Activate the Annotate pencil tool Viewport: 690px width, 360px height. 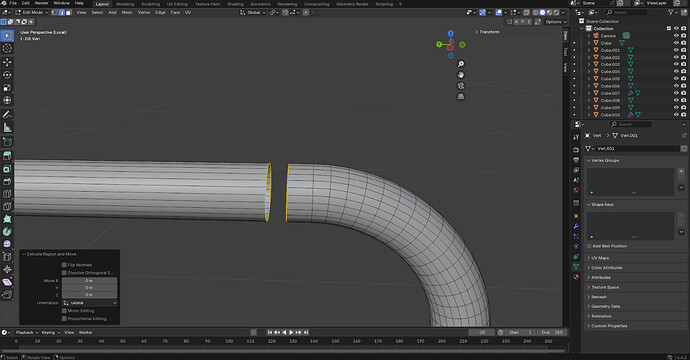tap(7, 114)
